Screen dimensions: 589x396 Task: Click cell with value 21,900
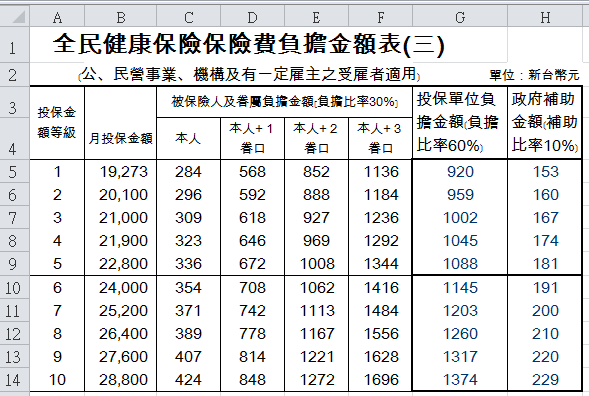(x=121, y=240)
